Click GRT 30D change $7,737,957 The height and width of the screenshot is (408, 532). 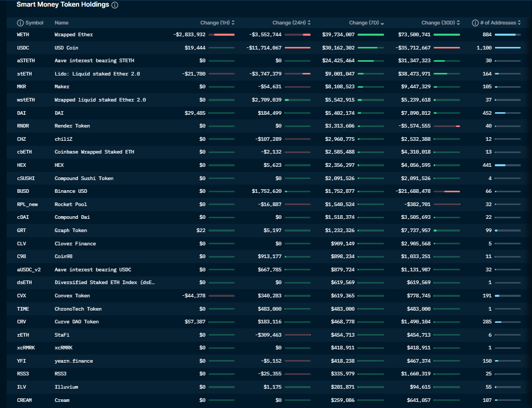[x=416, y=231]
